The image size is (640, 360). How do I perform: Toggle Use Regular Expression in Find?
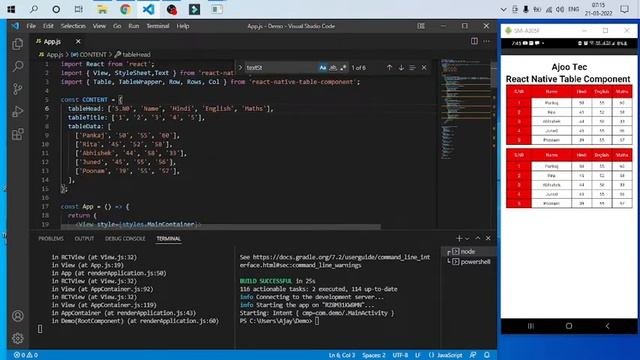(x=343, y=68)
